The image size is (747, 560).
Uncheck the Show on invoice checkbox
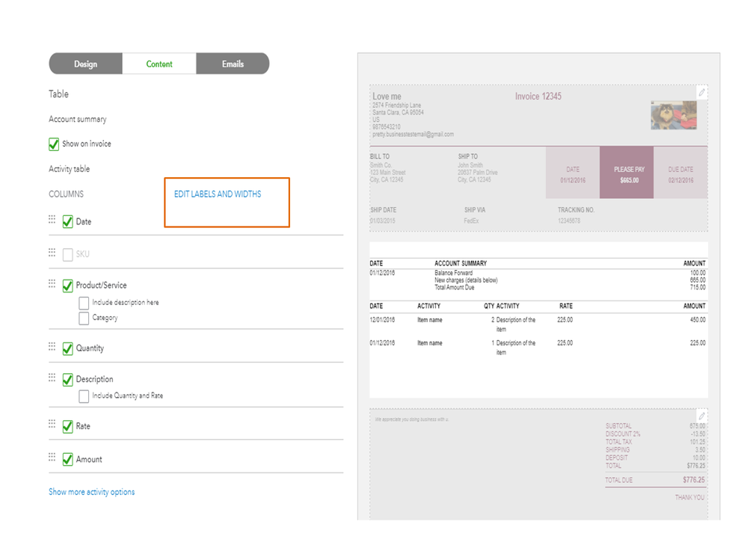pyautogui.click(x=54, y=144)
